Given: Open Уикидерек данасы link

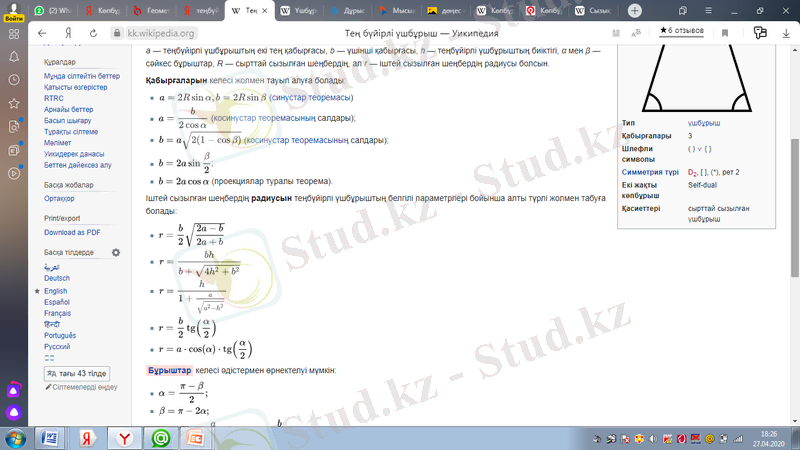Looking at the screenshot, I should click(74, 154).
